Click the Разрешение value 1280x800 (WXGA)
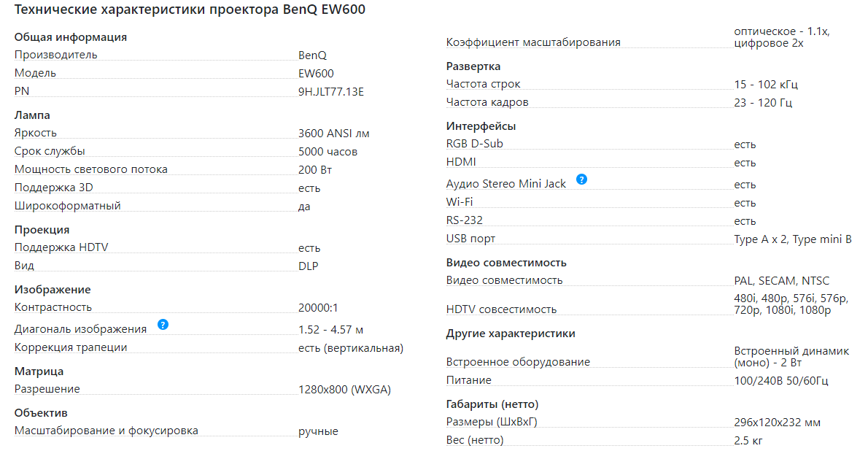Image resolution: width=868 pixels, height=451 pixels. [x=344, y=390]
